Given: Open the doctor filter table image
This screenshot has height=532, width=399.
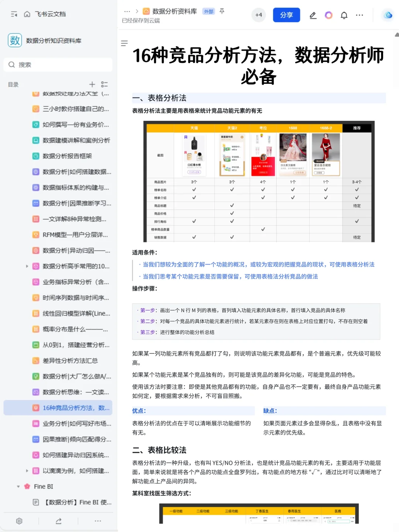Looking at the screenshot, I should (x=259, y=514).
